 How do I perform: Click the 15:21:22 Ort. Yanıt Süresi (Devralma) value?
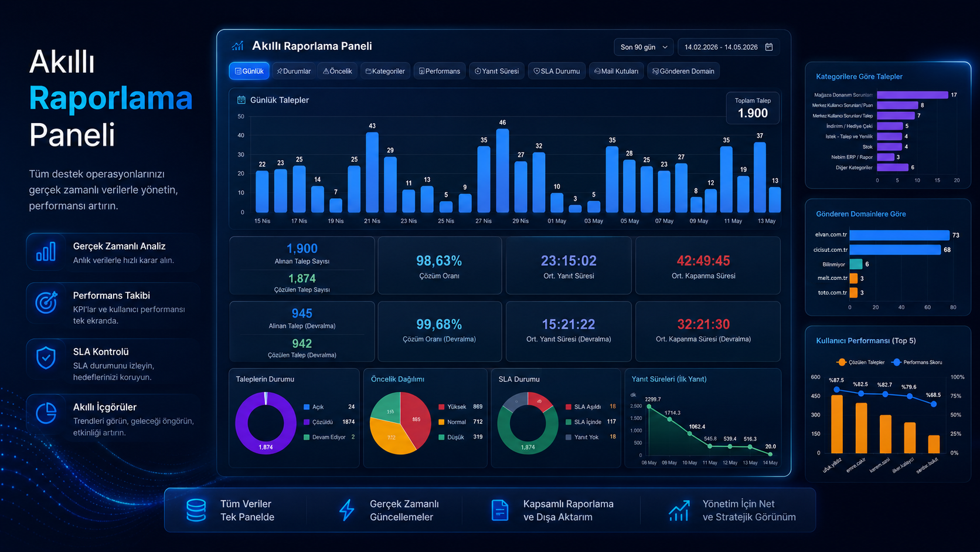coord(569,324)
